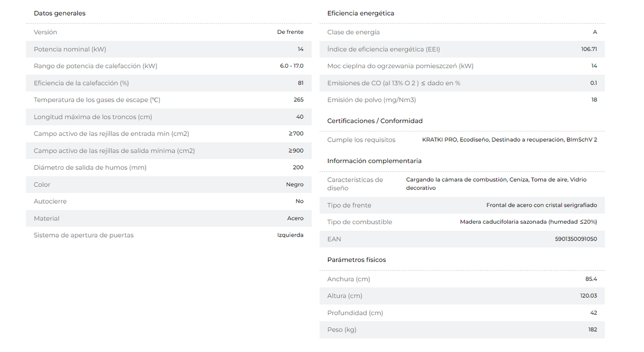Viewport: 644px width, 352px height.
Task: Click the Peso (kg) value 182
Action: [592, 330]
